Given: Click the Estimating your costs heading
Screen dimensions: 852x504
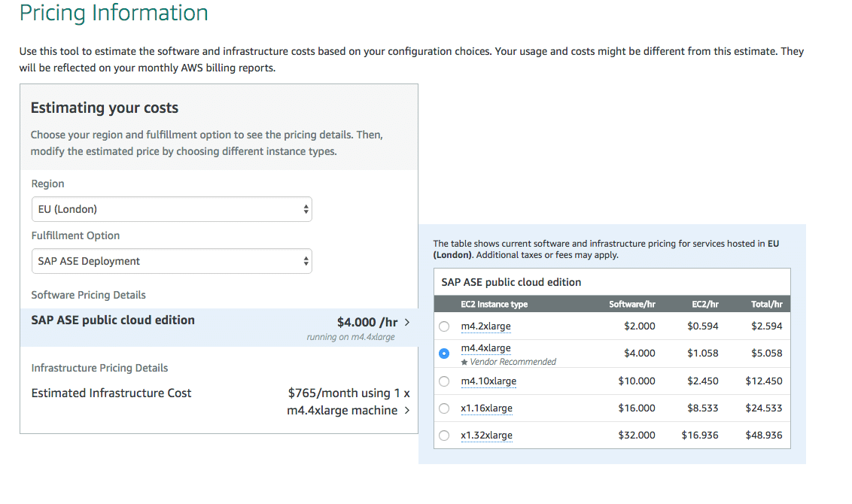Looking at the screenshot, I should tap(105, 108).
